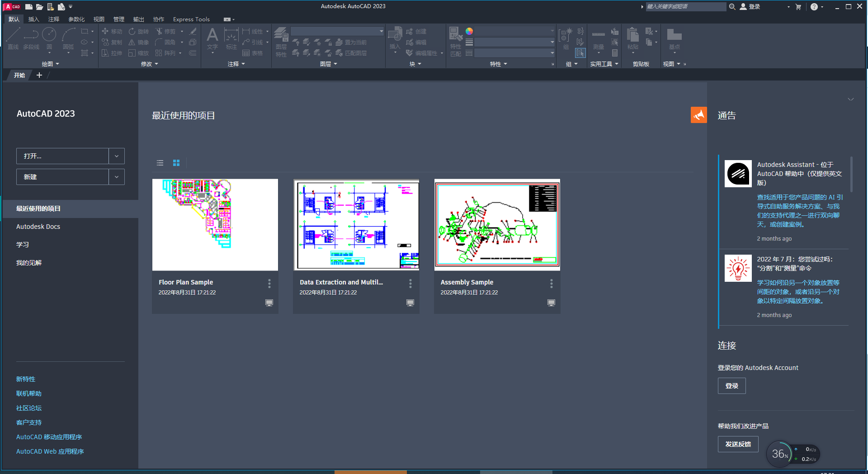Click the 修剪 (Trim) tool
Viewport: 868px width, 474px height.
165,31
